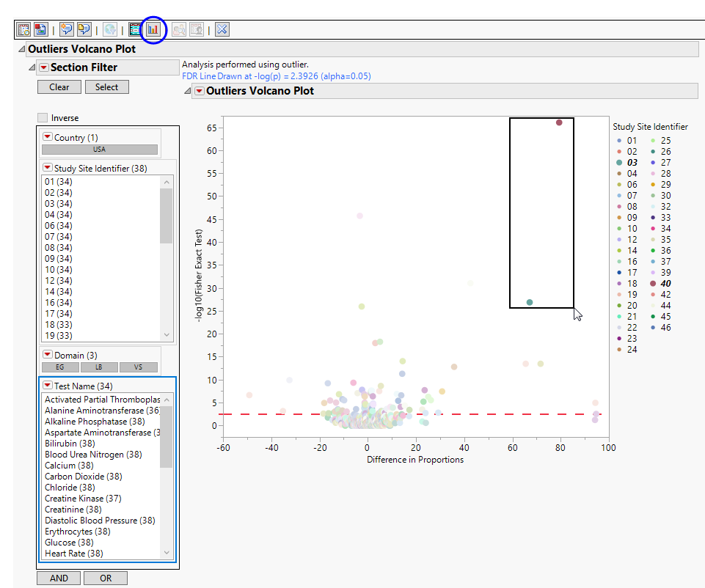Click the site 40 legend color marker
Viewport: 705px width, 588px height.
coord(653,284)
